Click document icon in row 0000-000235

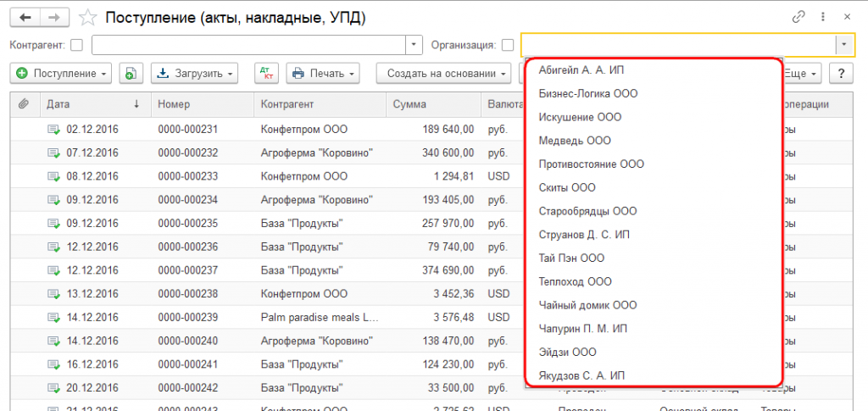click(x=53, y=224)
